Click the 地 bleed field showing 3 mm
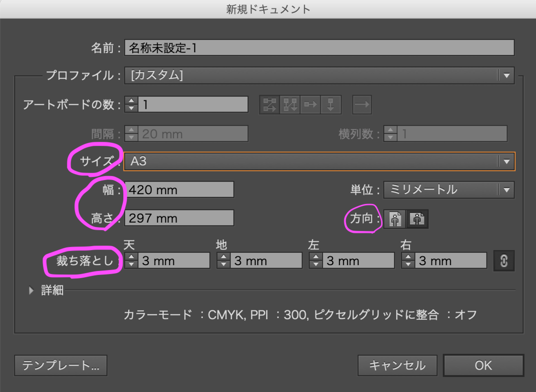Screen dimensions: 536x392 click(266, 261)
